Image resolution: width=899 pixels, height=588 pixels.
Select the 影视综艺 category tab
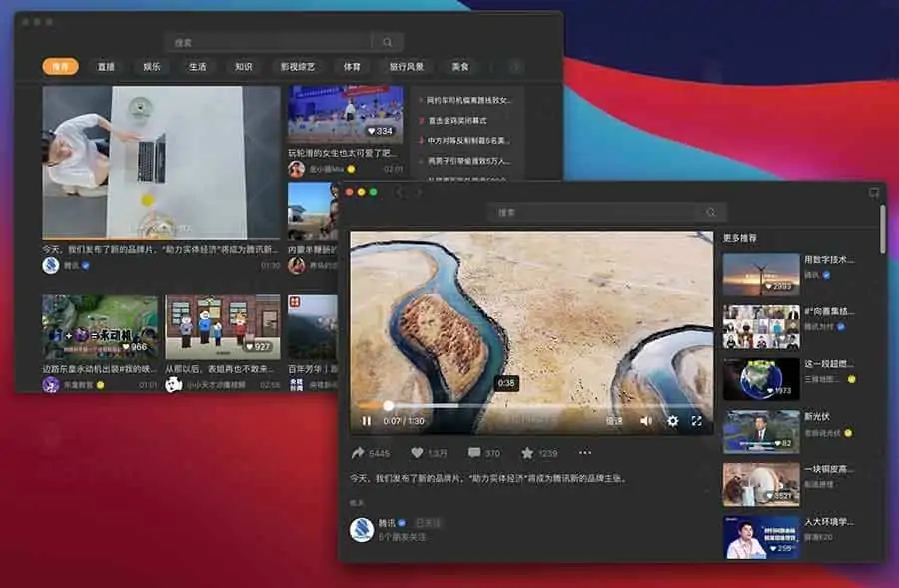[x=299, y=67]
